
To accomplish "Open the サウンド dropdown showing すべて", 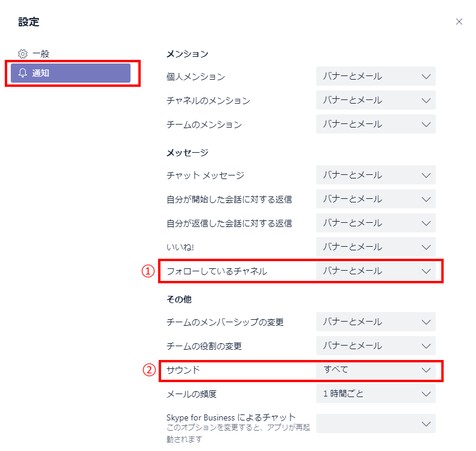I will 375,370.
